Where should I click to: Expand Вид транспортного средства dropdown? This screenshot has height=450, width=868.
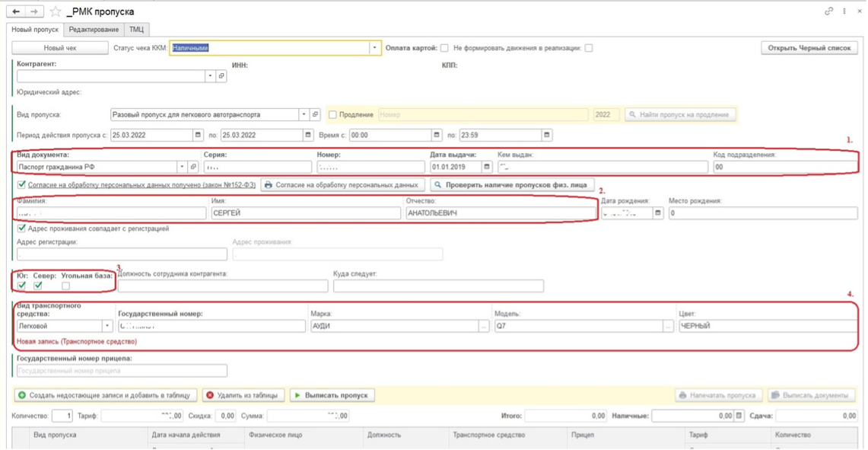click(107, 327)
